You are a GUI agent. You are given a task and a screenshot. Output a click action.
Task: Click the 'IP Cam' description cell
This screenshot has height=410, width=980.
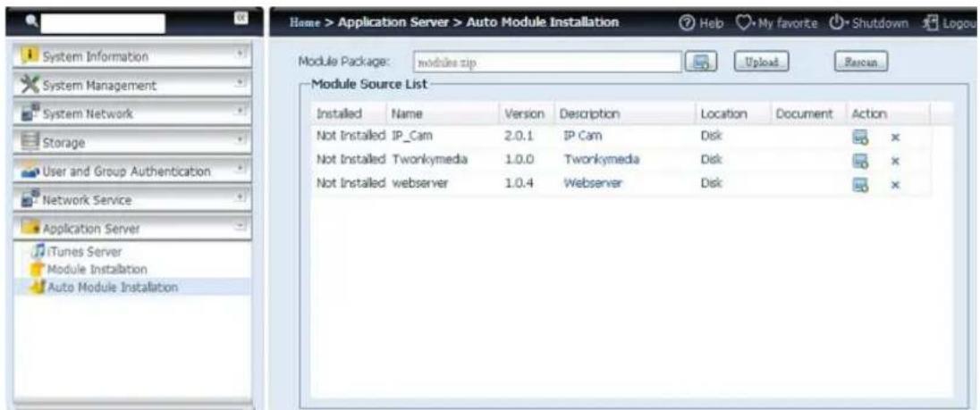[580, 138]
